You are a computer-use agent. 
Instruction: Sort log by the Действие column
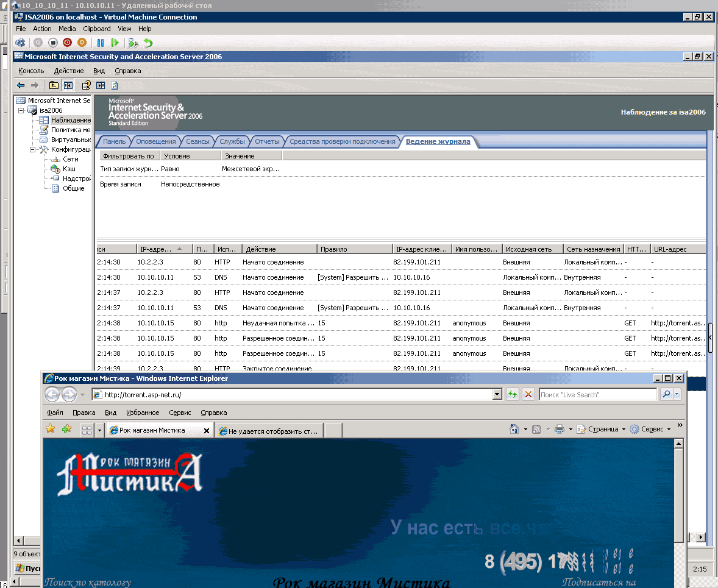click(279, 249)
